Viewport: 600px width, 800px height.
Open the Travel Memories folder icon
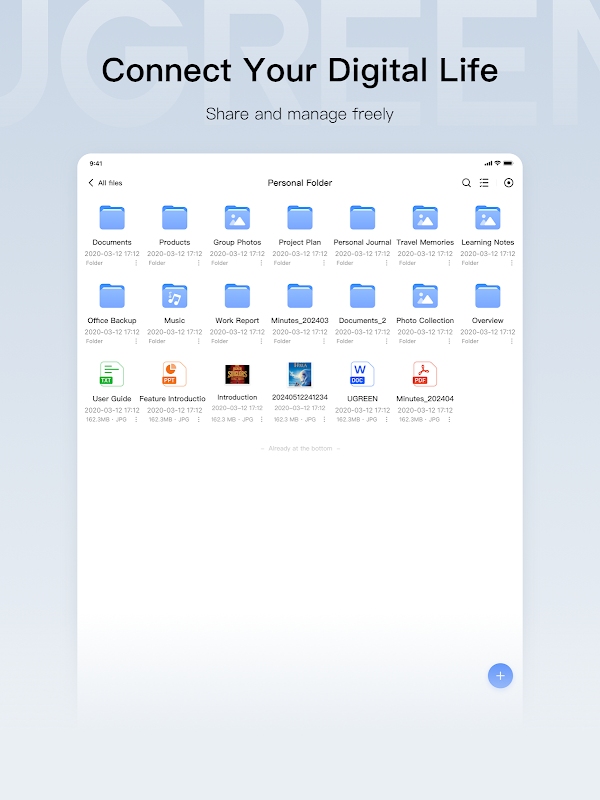pyautogui.click(x=425, y=218)
